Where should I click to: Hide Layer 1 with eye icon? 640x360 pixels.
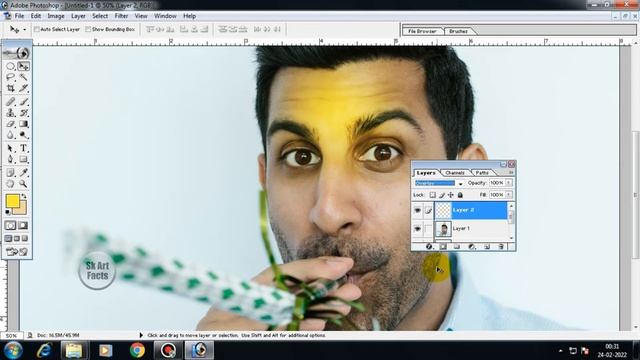point(418,229)
